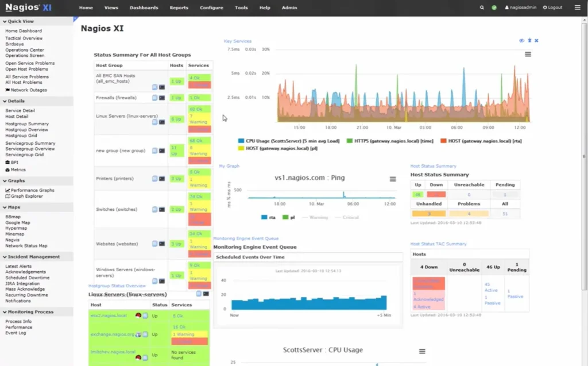This screenshot has height=366, width=588.
Task: Click flapping icon beside esx2.nagios.local
Action: (x=138, y=315)
